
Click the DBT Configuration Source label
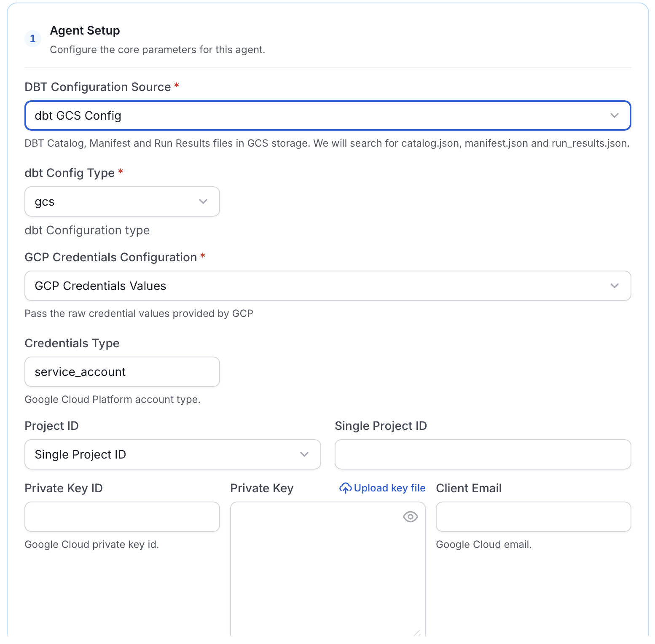[98, 87]
